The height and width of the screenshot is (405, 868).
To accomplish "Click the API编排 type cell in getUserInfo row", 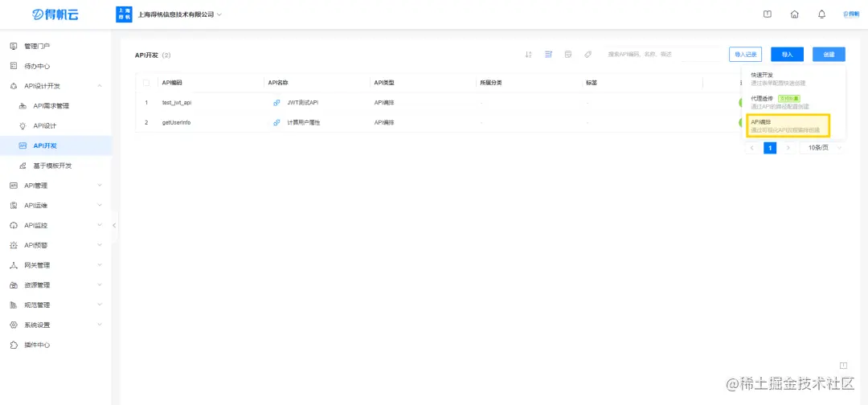I will 384,122.
